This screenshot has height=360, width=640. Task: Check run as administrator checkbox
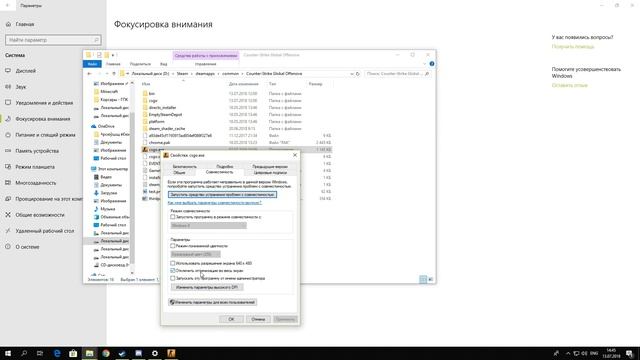click(173, 278)
